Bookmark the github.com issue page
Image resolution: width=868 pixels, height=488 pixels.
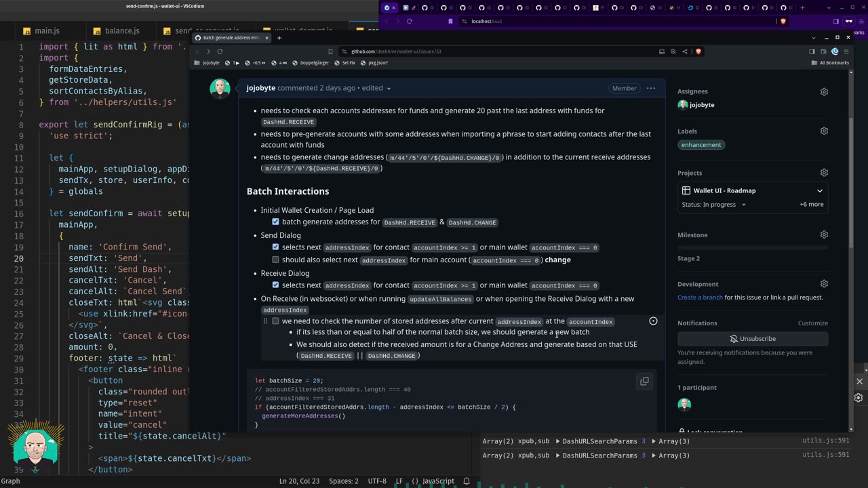[330, 52]
